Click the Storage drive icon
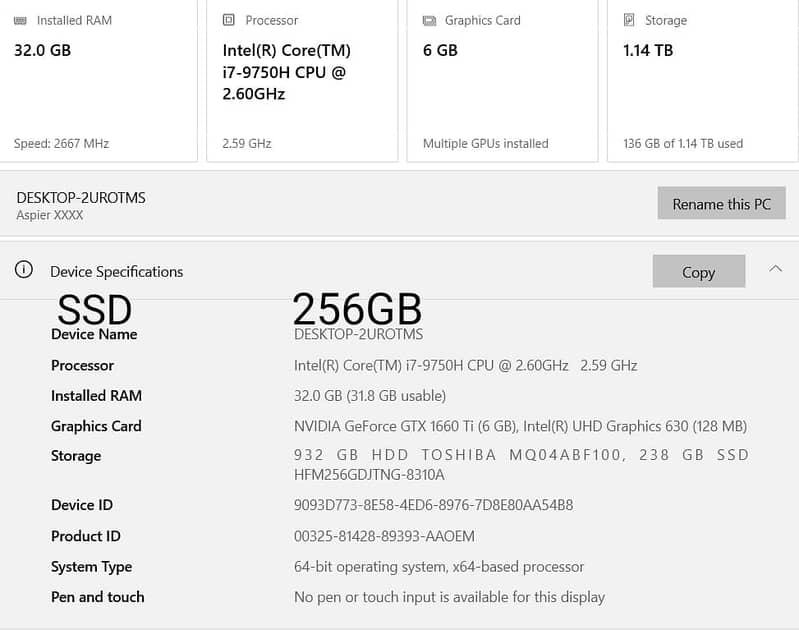The image size is (799, 630). [x=629, y=20]
